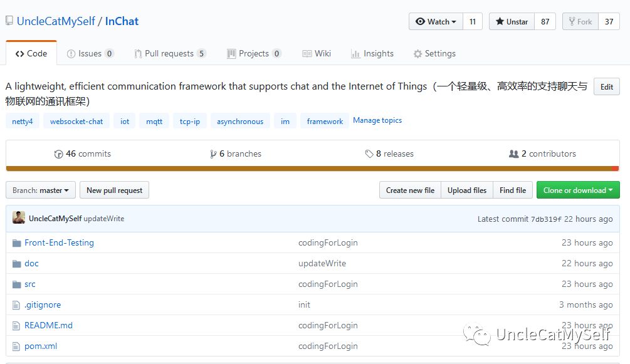Viewport: 630px width, 364px height.
Task: Unstar the InChat repository
Action: pos(512,22)
